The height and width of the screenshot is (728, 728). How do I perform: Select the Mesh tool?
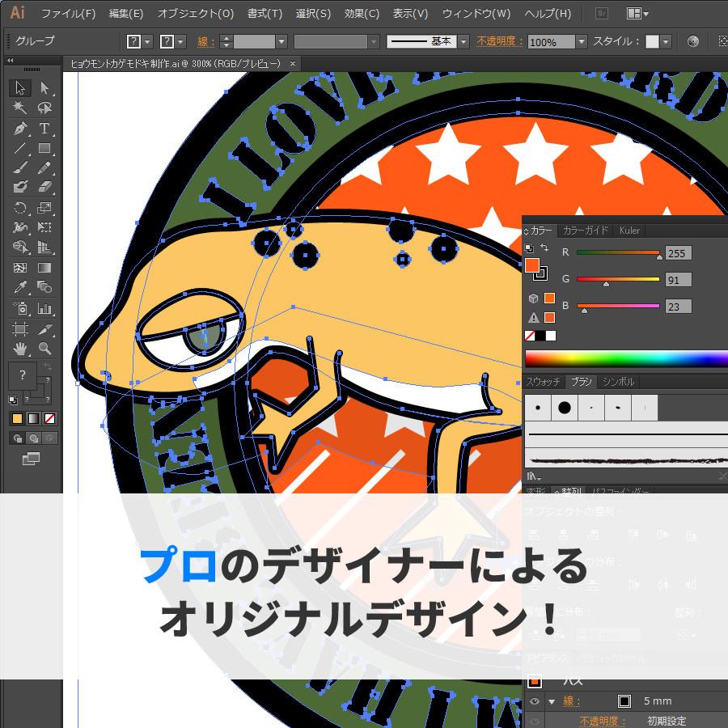pos(20,268)
